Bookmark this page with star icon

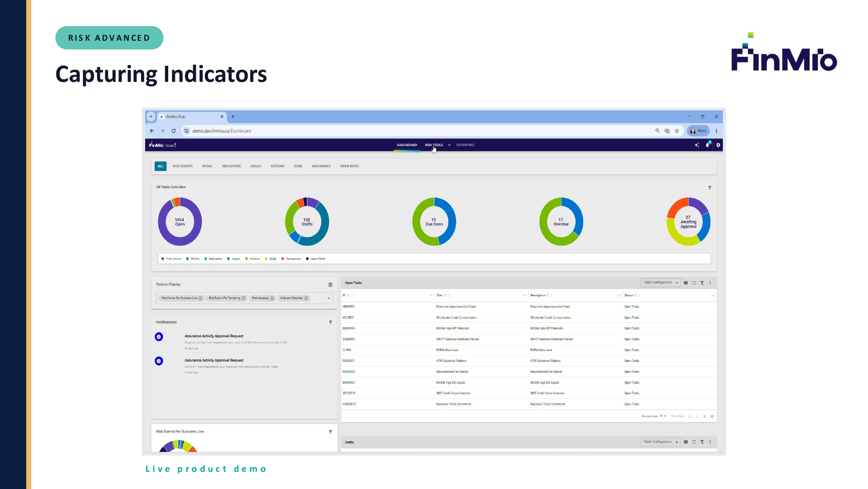coord(677,131)
